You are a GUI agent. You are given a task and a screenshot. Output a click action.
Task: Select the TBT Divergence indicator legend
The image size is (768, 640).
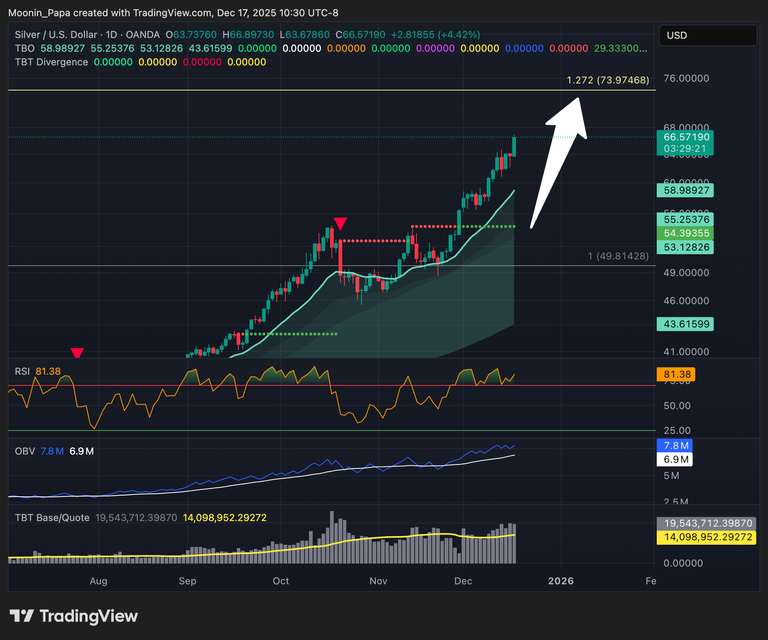pyautogui.click(x=51, y=62)
